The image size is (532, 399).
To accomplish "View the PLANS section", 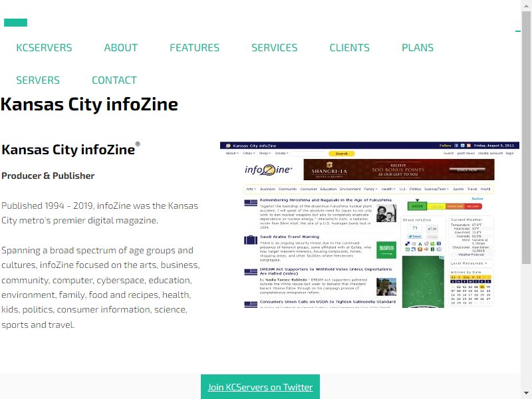I will pos(418,47).
